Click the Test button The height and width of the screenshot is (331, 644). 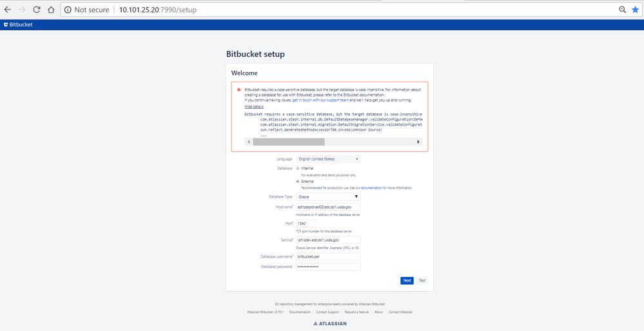coord(422,281)
